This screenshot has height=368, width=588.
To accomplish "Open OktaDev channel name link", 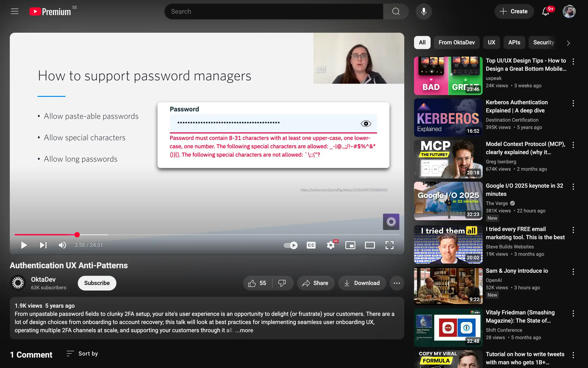I will pos(43,279).
